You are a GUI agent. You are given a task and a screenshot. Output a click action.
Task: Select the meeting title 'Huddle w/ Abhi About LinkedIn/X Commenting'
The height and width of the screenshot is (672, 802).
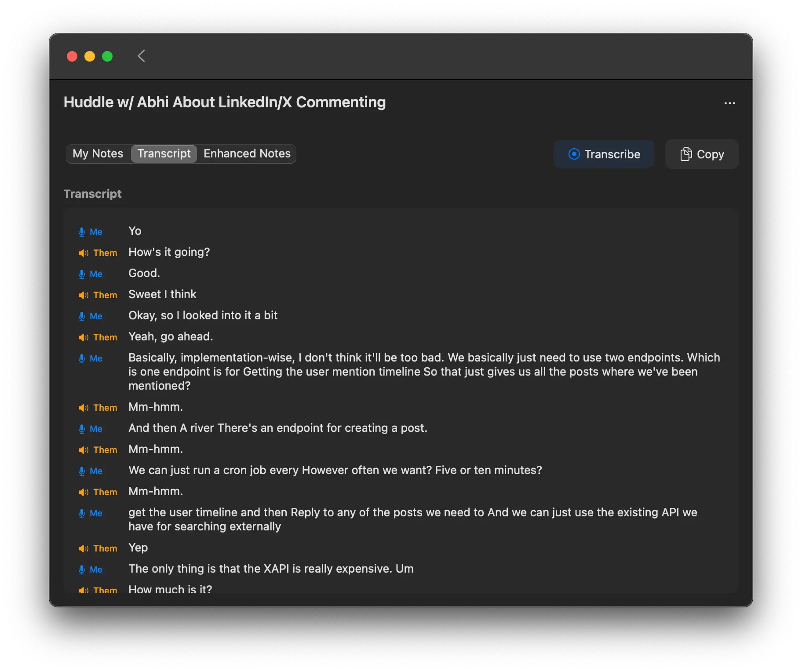225,102
